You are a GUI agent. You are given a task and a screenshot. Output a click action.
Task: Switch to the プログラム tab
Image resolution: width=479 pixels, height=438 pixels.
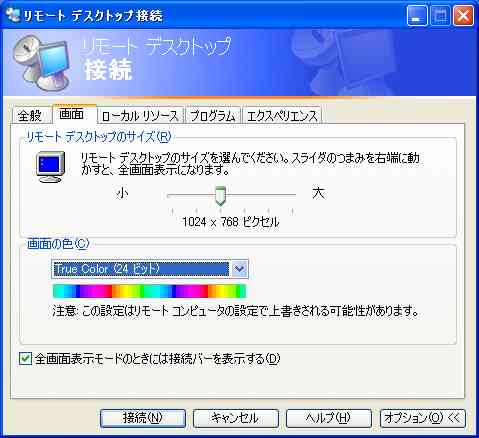point(213,116)
